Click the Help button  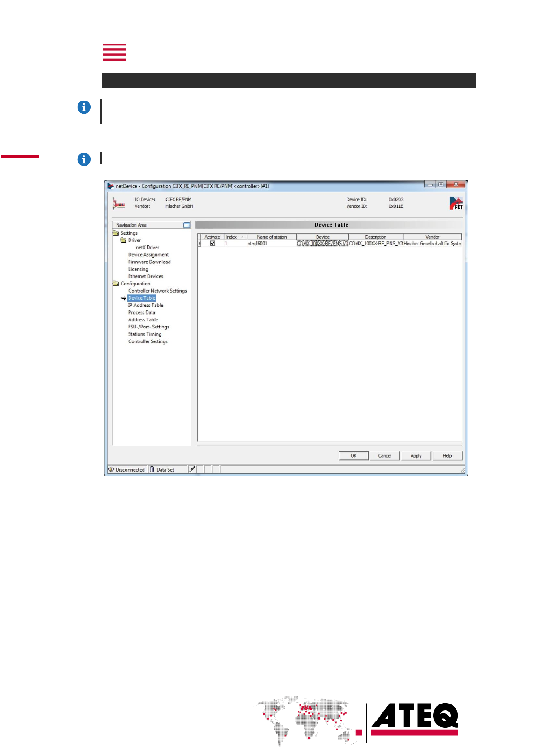pyautogui.click(x=447, y=455)
